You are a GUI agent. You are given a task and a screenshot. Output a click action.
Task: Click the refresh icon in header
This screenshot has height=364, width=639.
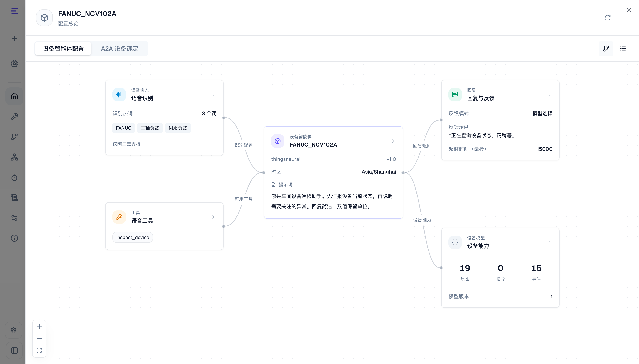[x=608, y=18]
